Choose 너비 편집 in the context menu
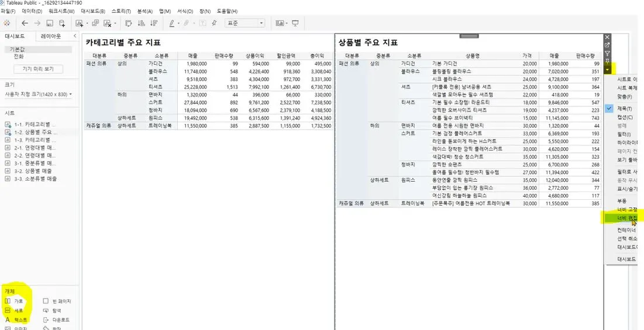The height and width of the screenshot is (330, 644). (621, 218)
